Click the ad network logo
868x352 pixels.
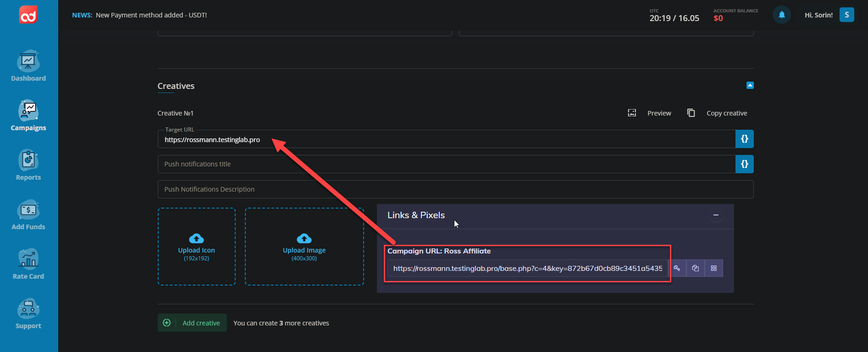(x=28, y=15)
